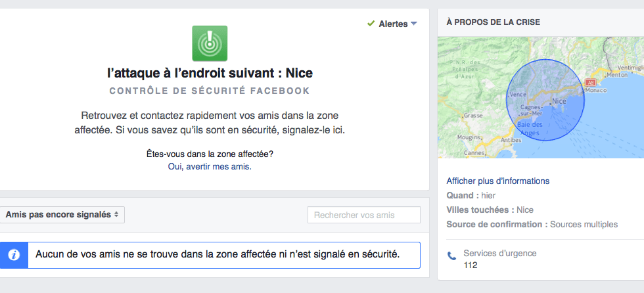Click the Antibes label on the map
Image resolution: width=644 pixels, height=293 pixels.
[511, 140]
